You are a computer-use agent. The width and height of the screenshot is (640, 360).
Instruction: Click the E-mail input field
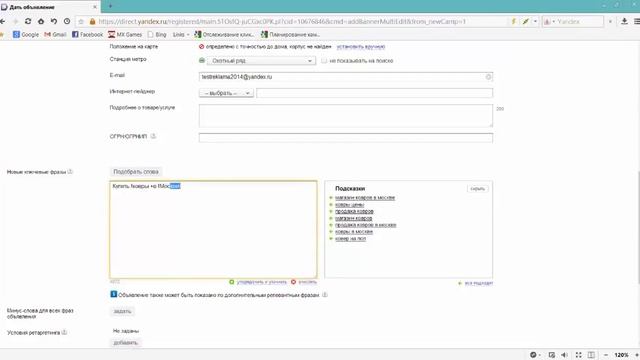(346, 77)
